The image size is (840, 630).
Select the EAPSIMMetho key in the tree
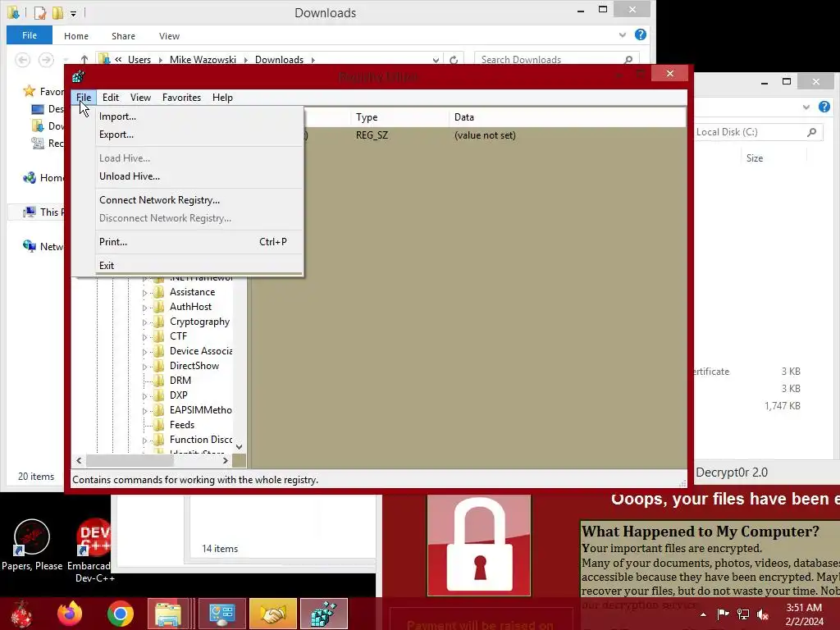pyautogui.click(x=201, y=410)
